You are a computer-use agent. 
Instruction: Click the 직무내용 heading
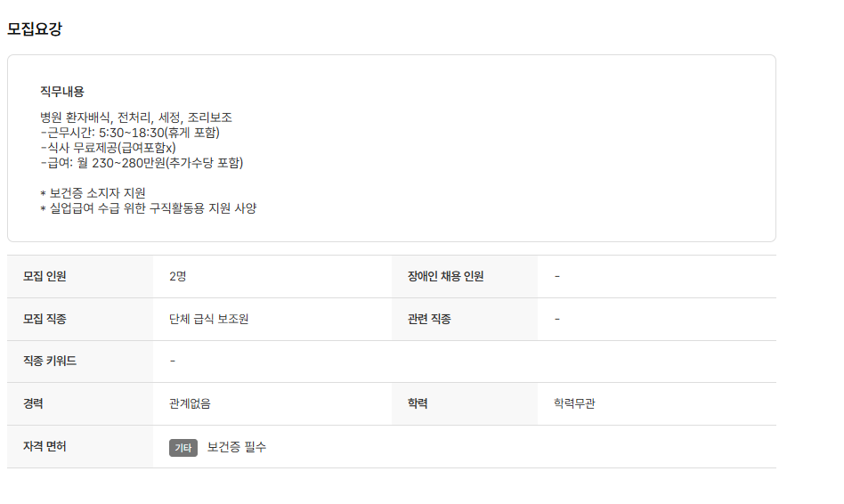coord(62,92)
